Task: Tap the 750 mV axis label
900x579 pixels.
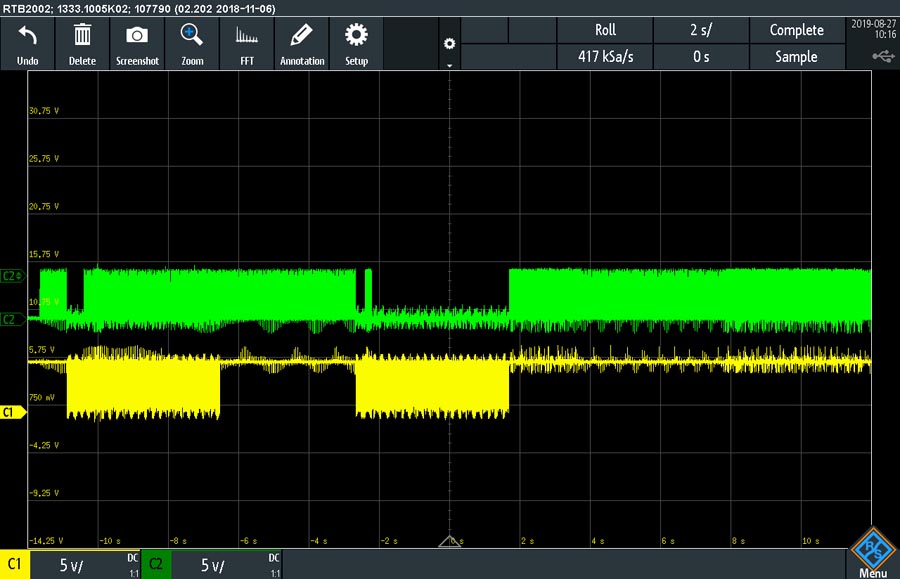Action: 42,397
